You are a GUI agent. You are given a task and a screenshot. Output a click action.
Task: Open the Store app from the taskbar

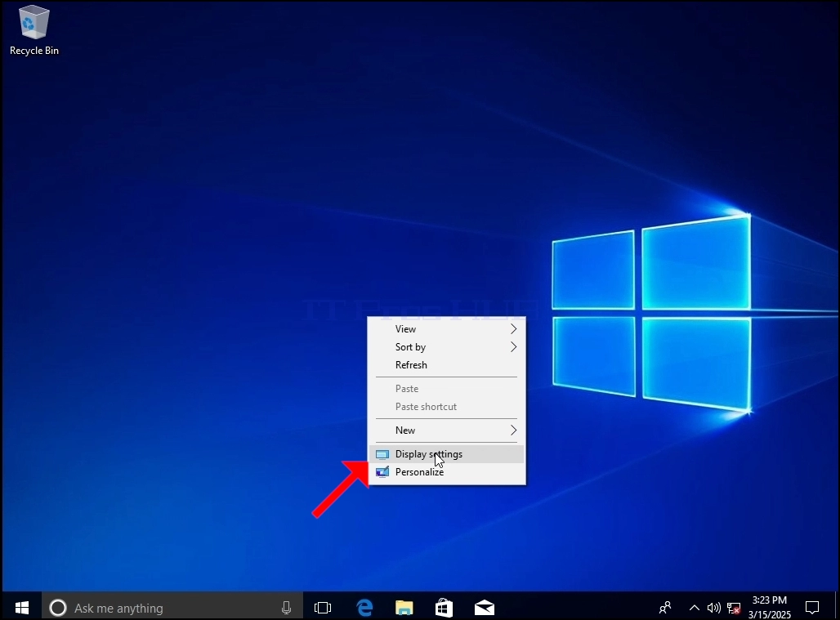445,608
